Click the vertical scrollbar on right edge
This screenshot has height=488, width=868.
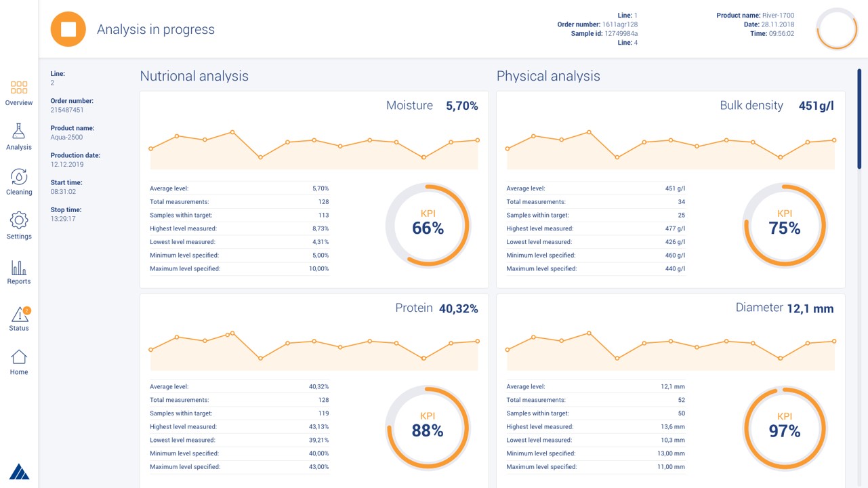tap(859, 119)
